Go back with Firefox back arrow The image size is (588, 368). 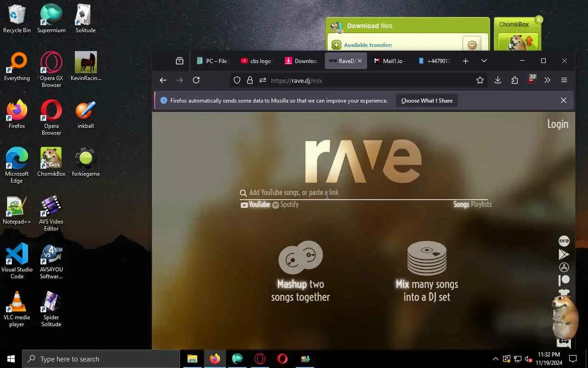point(163,80)
